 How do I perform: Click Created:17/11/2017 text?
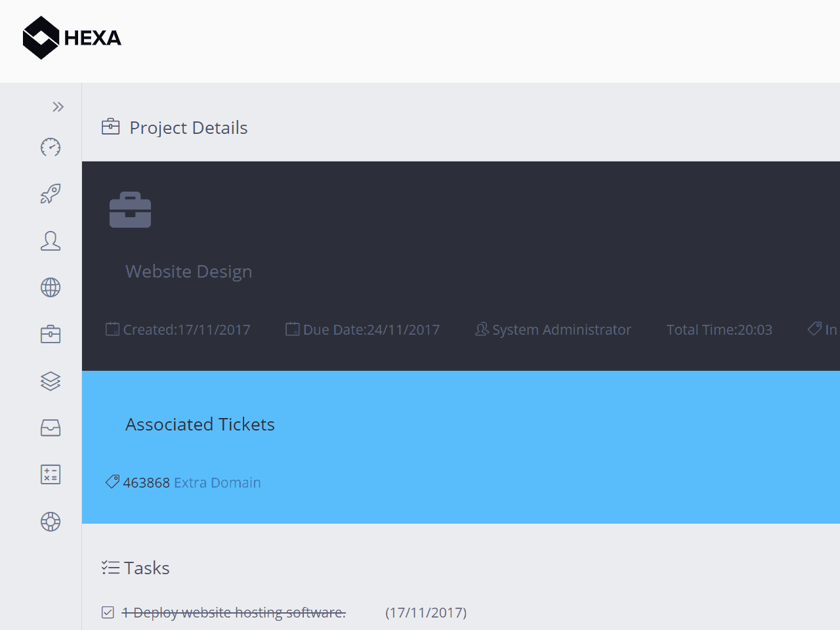[x=187, y=330]
